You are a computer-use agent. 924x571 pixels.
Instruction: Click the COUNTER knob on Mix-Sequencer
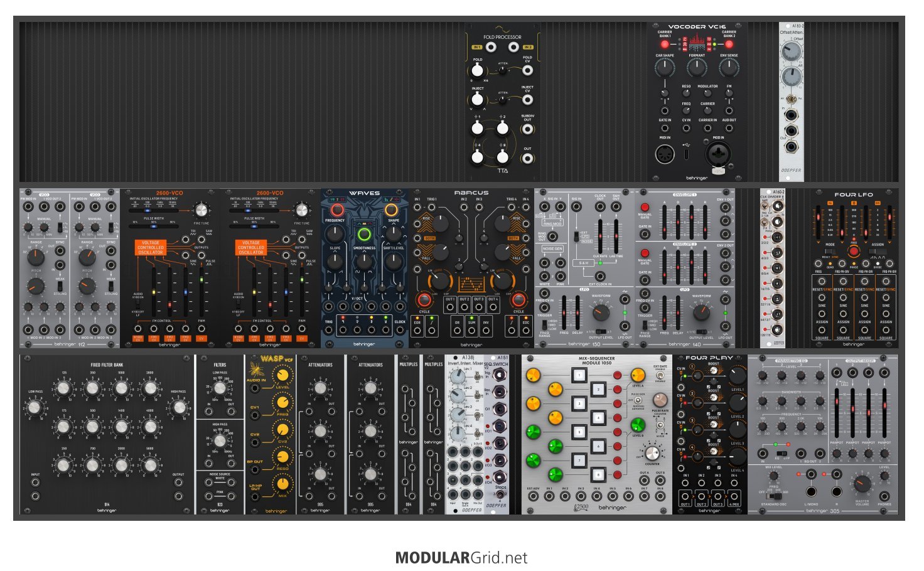click(x=652, y=454)
